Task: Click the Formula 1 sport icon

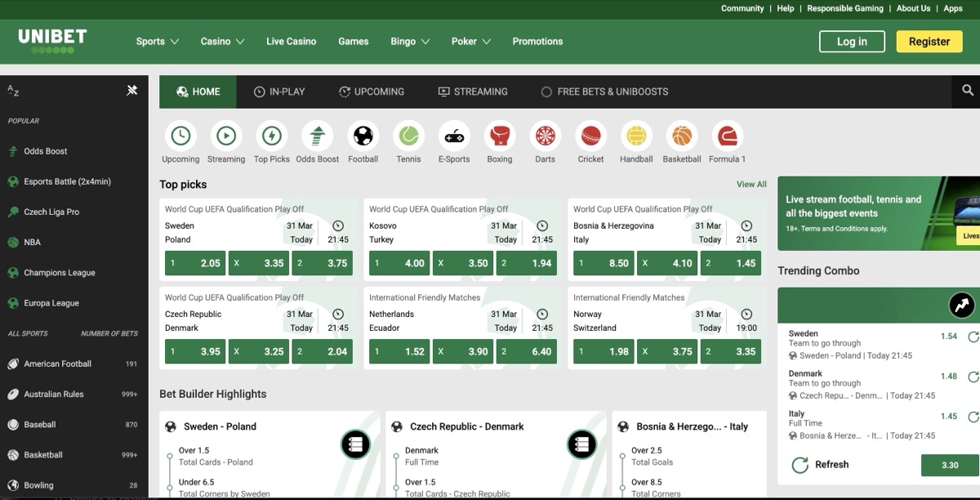Action: pyautogui.click(x=727, y=136)
